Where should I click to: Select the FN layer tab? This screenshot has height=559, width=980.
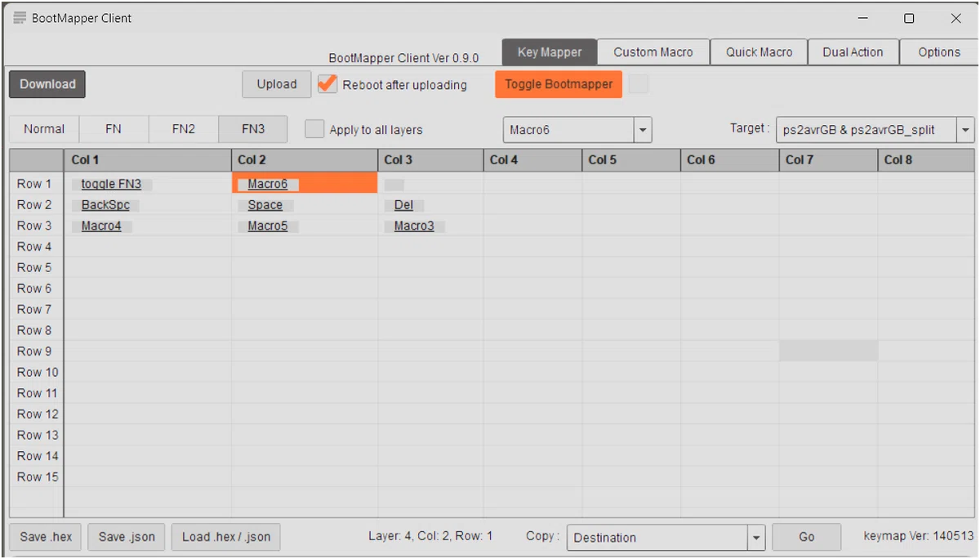[114, 129]
